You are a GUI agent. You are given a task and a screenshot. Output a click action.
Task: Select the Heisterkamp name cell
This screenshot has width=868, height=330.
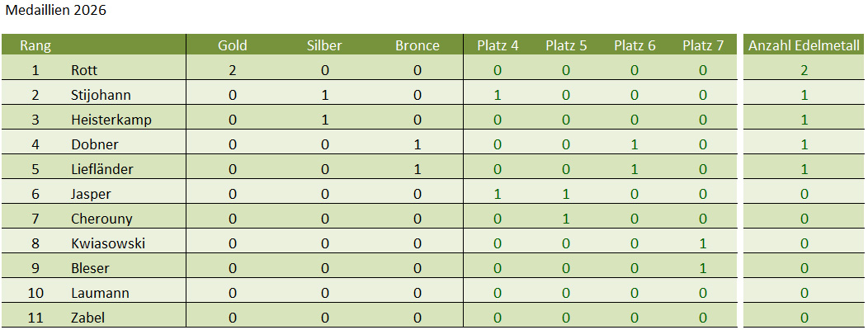click(x=111, y=120)
